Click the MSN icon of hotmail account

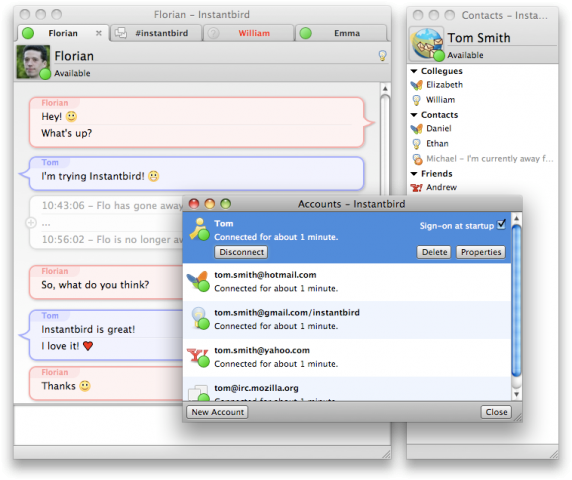(x=198, y=281)
